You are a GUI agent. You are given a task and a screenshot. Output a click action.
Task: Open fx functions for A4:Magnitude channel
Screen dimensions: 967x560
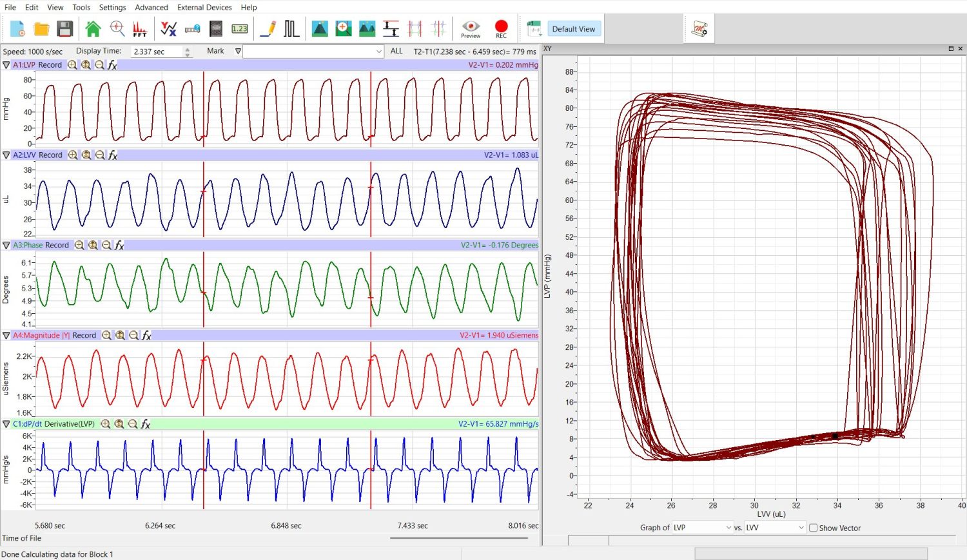click(147, 336)
